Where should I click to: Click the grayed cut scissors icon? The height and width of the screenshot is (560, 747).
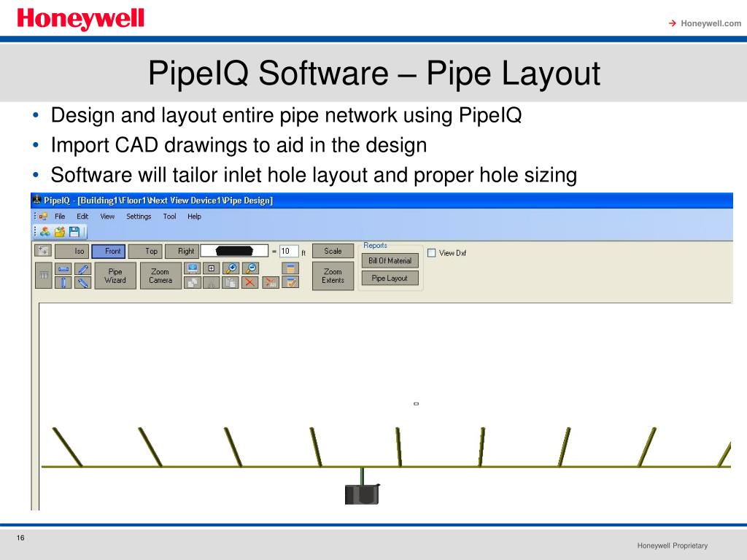(x=212, y=282)
